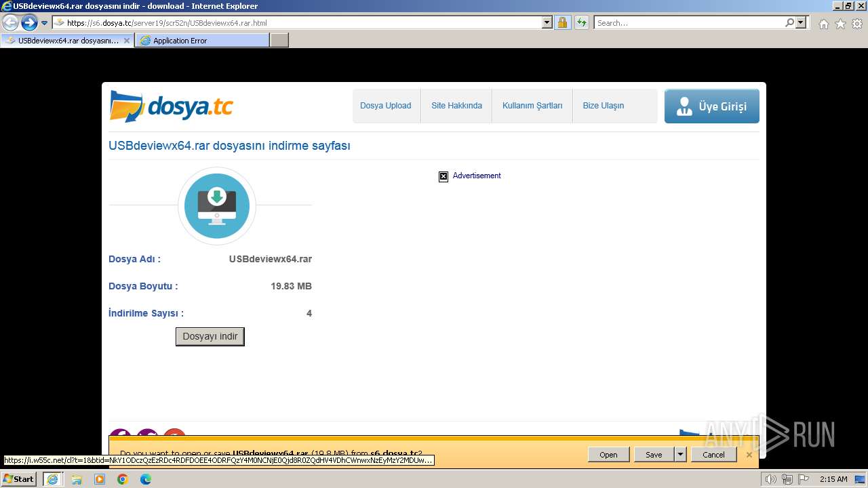Open the Windows Start menu
The width and height of the screenshot is (868, 488).
[19, 479]
